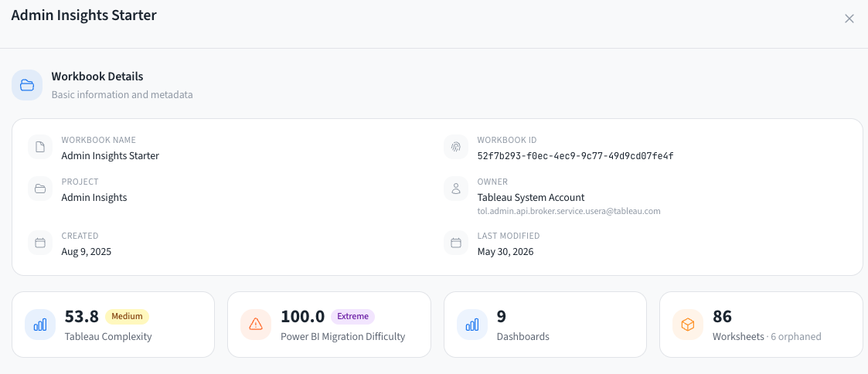Click the calendar icon beside Created
The width and height of the screenshot is (868, 374).
pos(40,243)
